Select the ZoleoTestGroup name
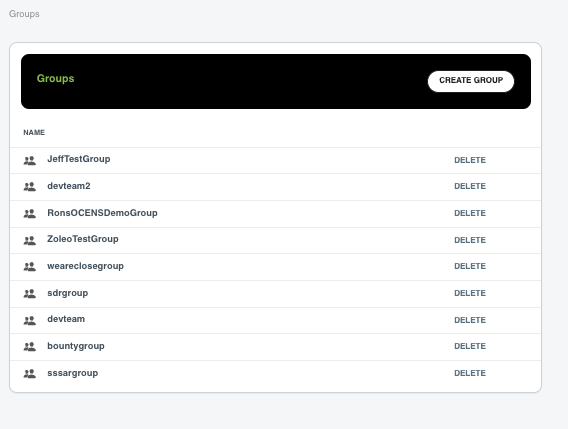Viewport: 568px width, 429px height. coord(83,239)
